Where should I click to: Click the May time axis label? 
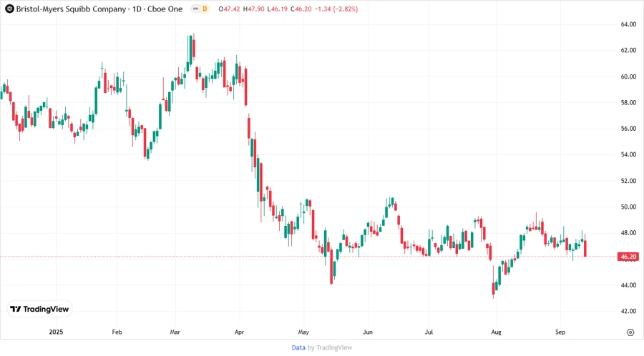[303, 332]
